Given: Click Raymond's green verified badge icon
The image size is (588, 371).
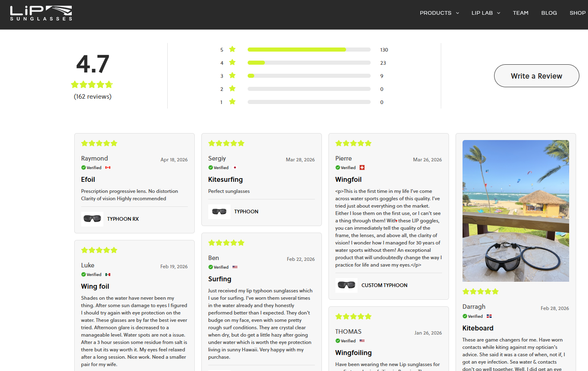Looking at the screenshot, I should tap(84, 167).
